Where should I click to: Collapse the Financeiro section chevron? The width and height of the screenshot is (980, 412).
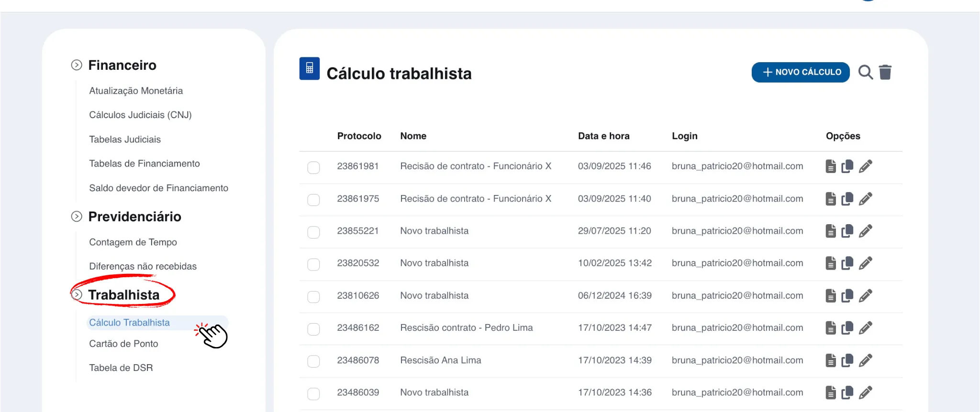pos(77,65)
